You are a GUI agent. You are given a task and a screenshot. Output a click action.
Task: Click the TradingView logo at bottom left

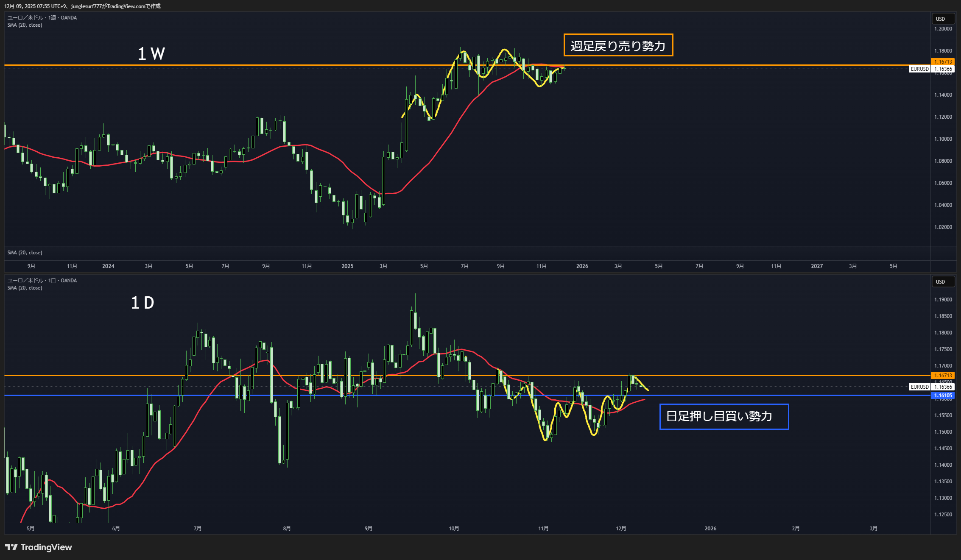click(38, 547)
